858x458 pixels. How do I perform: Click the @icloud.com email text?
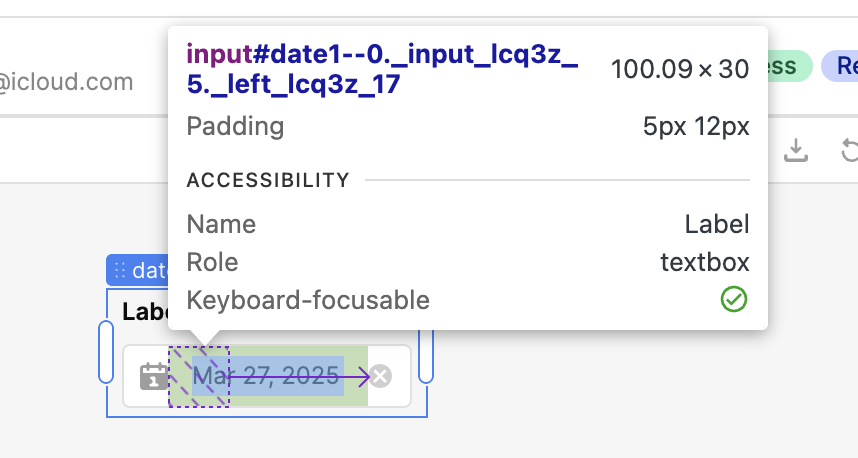(66, 82)
